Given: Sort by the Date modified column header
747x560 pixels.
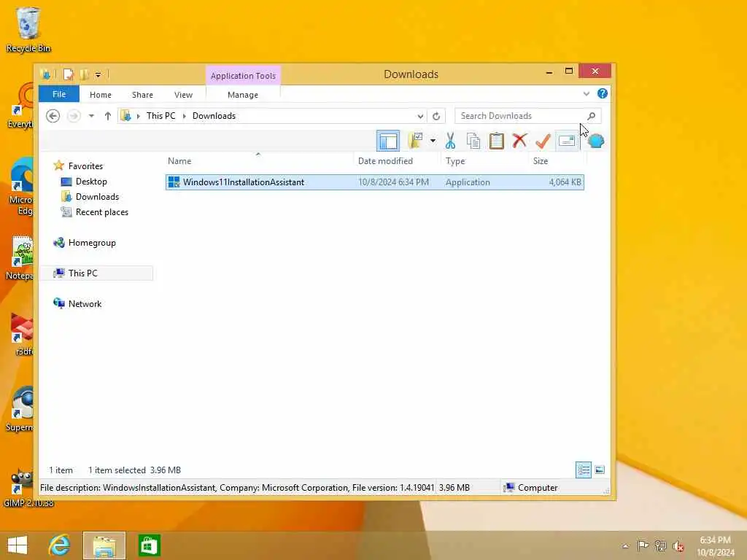Looking at the screenshot, I should click(385, 161).
